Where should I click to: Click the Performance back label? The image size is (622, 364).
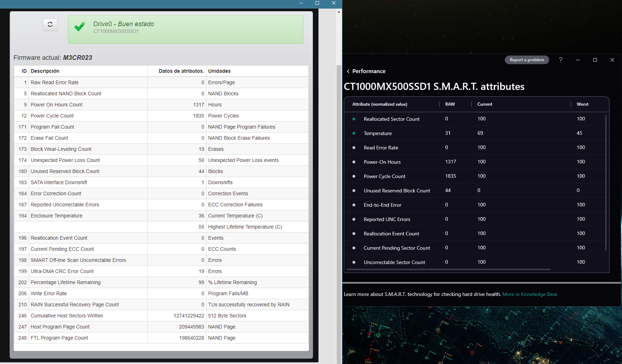369,71
